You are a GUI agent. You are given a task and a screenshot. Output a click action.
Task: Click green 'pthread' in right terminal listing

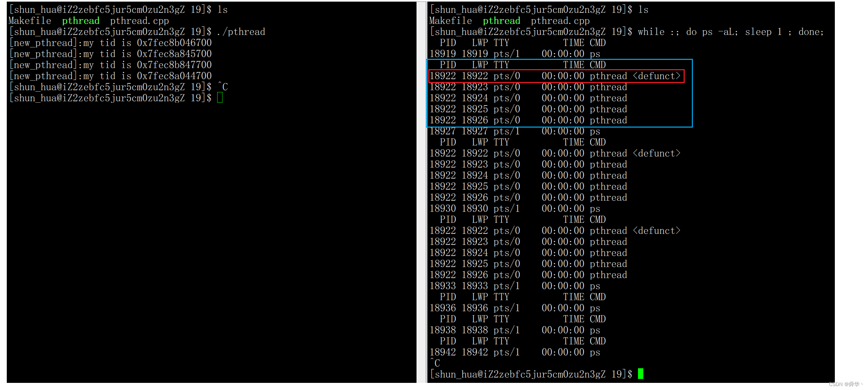click(x=501, y=21)
